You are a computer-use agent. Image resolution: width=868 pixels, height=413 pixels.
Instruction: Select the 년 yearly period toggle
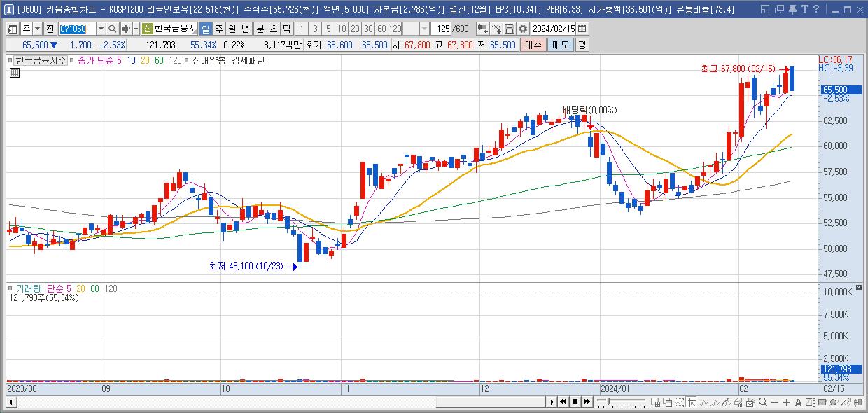click(x=246, y=29)
